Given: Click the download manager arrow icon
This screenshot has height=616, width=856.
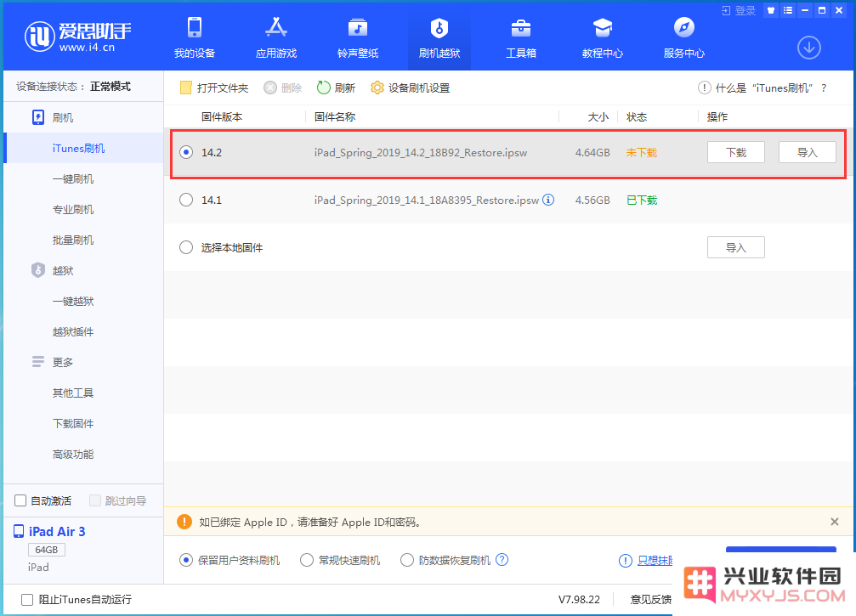Looking at the screenshot, I should pyautogui.click(x=809, y=48).
